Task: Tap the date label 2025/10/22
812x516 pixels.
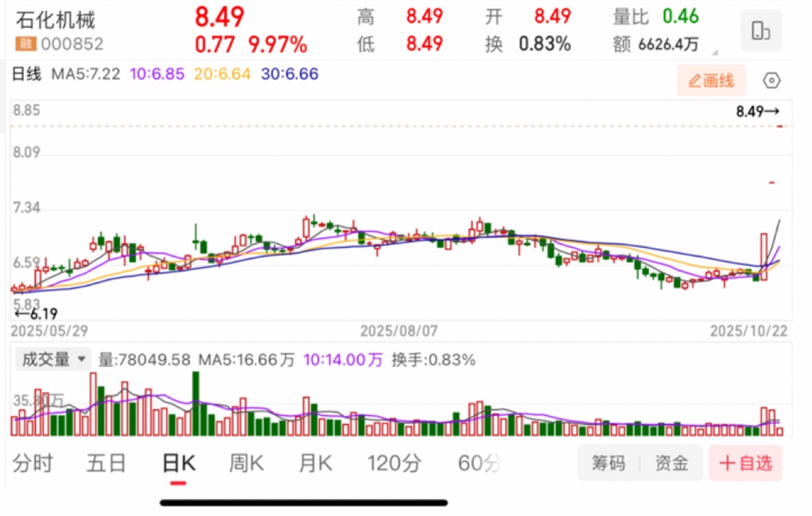Action: (749, 331)
